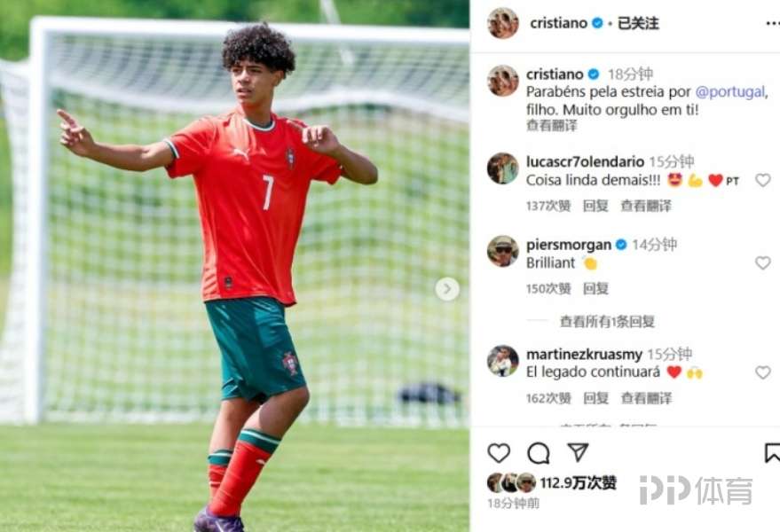Reply to lucascr7olendario's comment
Image resolution: width=780 pixels, height=532 pixels.
click(x=595, y=206)
